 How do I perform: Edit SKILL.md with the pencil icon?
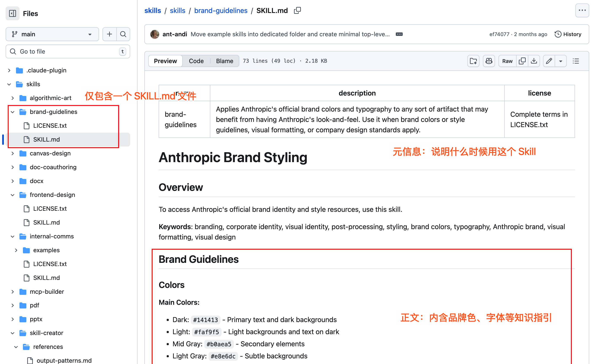pos(549,61)
